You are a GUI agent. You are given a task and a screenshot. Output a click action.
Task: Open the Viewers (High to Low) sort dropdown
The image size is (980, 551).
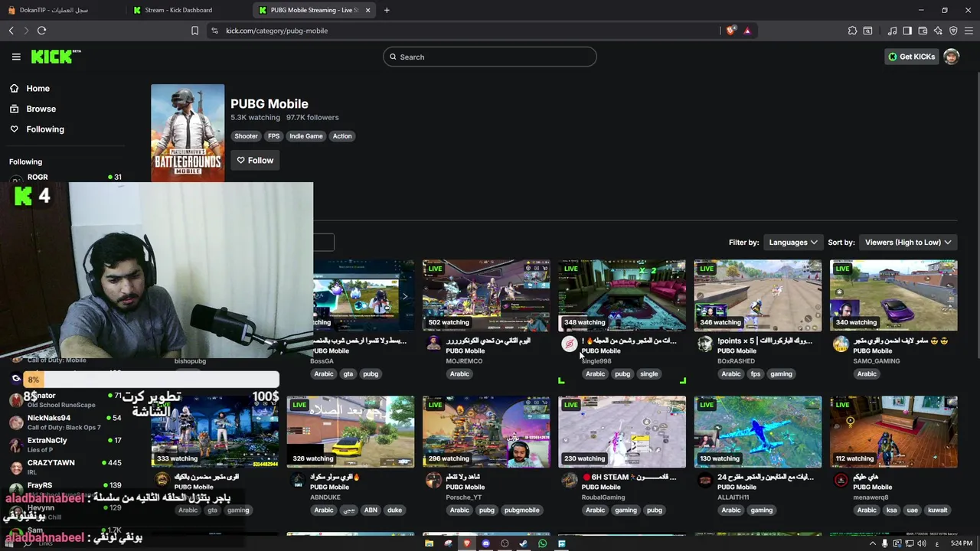[908, 242]
